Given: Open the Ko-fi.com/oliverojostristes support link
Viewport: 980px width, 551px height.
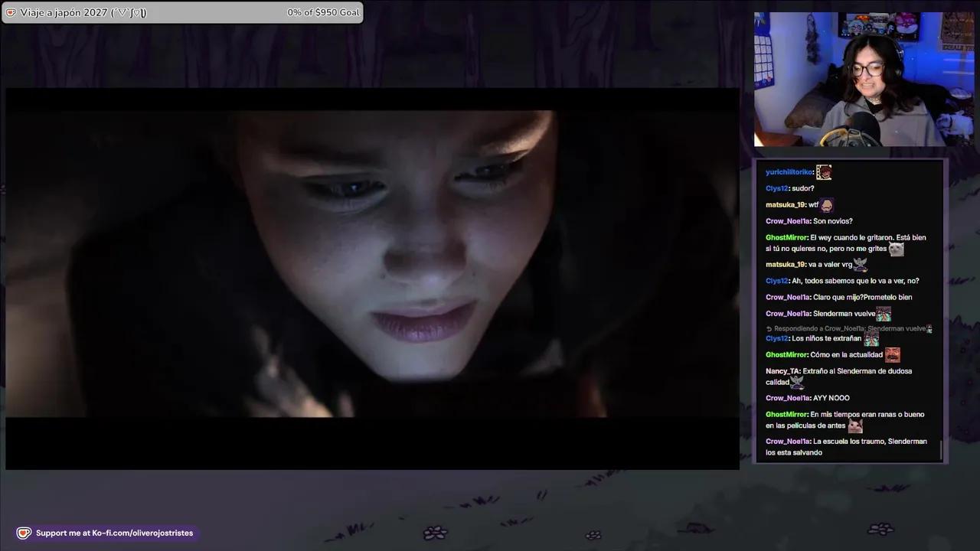Looking at the screenshot, I should pos(115,533).
